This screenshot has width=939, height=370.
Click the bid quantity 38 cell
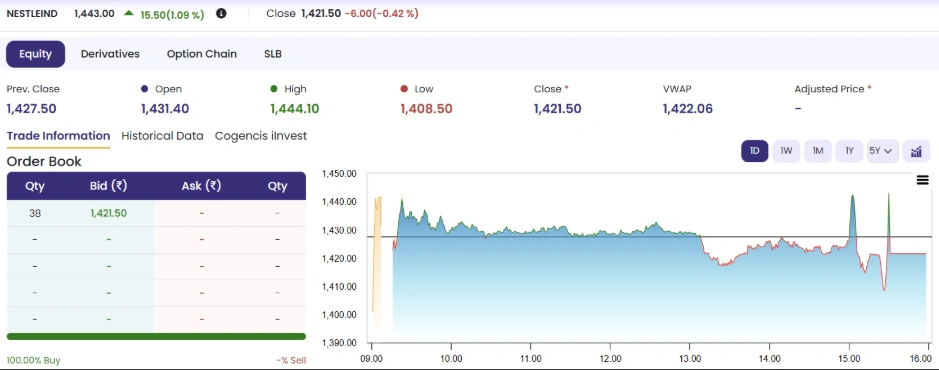(x=35, y=213)
